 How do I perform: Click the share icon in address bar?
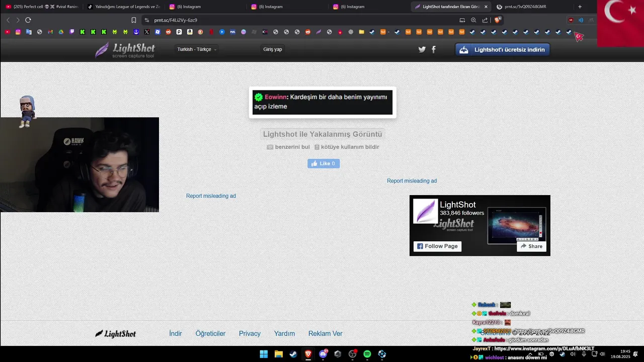click(x=485, y=20)
